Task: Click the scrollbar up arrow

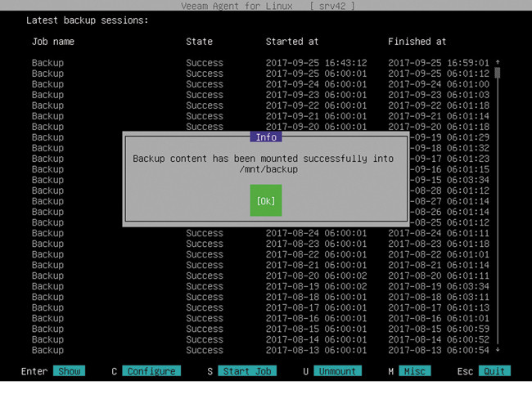Action: click(x=498, y=62)
